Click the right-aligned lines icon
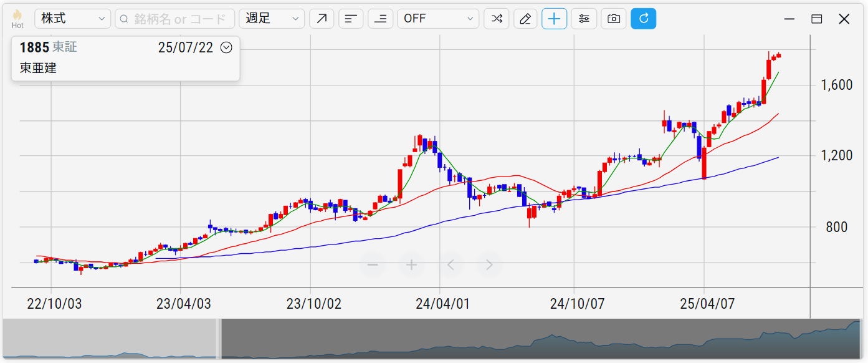868x363 pixels. pos(380,19)
